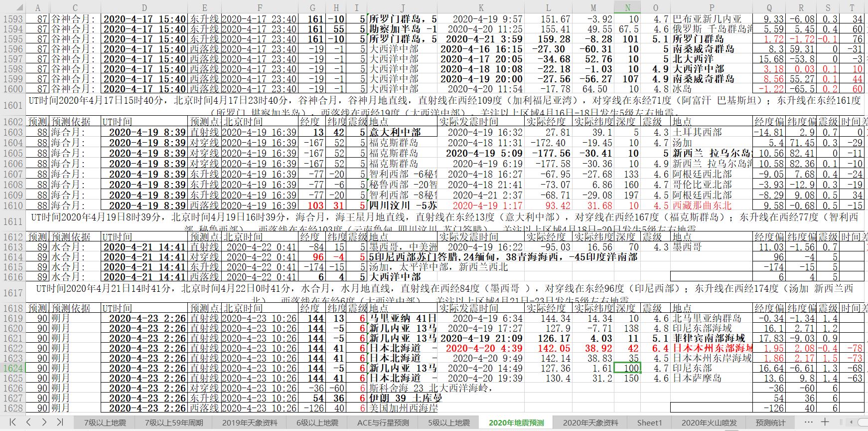Click cell containing 日本本州东部海域 in red
This screenshot has height=431, width=868.
coord(712,348)
